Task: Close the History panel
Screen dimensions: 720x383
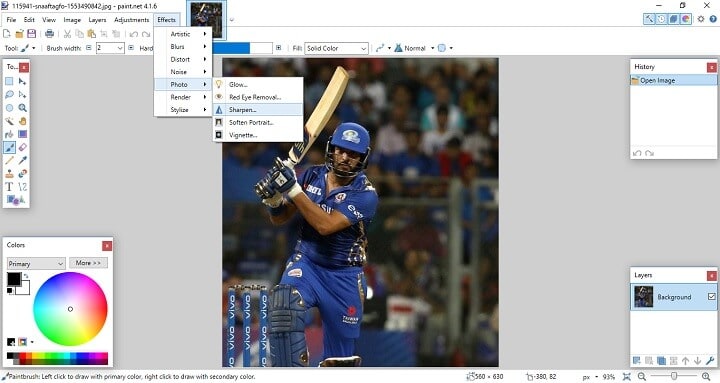Action: [x=711, y=67]
